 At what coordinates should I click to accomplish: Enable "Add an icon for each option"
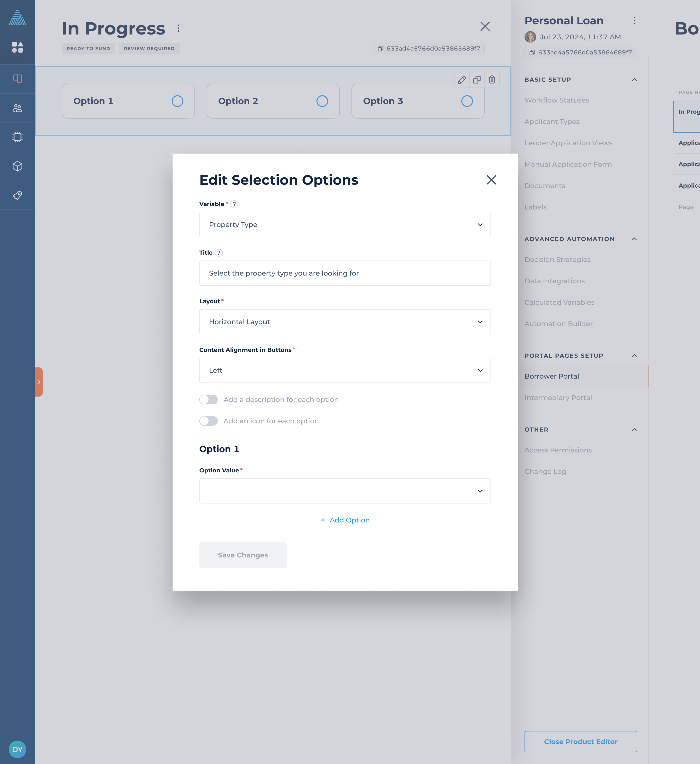(209, 421)
